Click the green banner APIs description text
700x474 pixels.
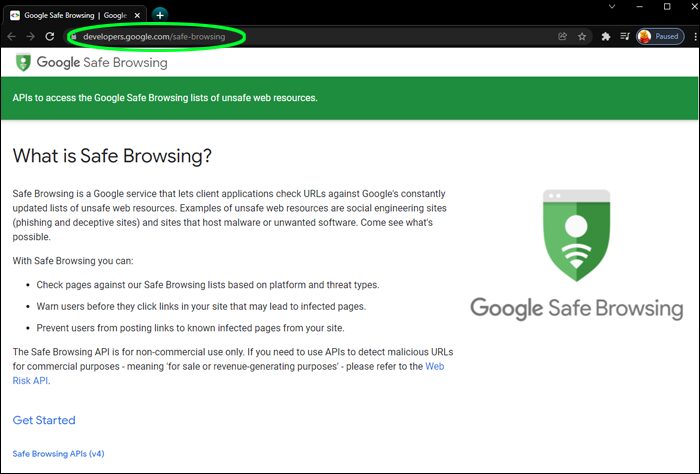(x=165, y=98)
